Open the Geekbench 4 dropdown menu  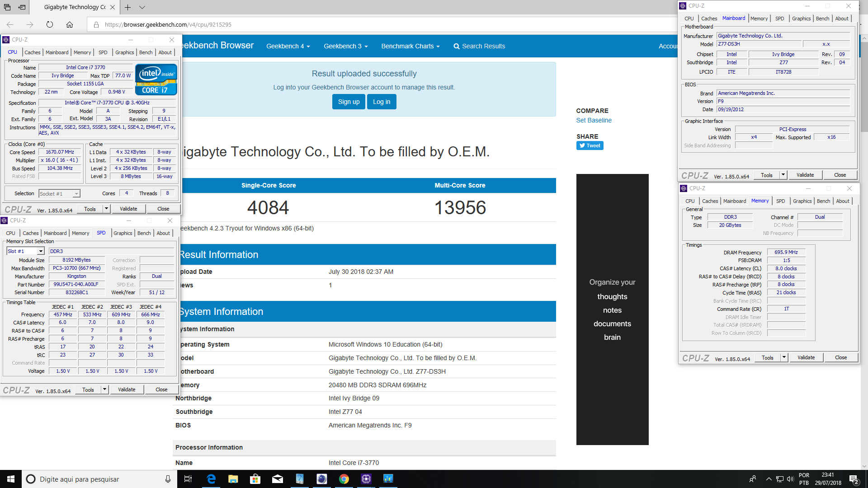[288, 46]
